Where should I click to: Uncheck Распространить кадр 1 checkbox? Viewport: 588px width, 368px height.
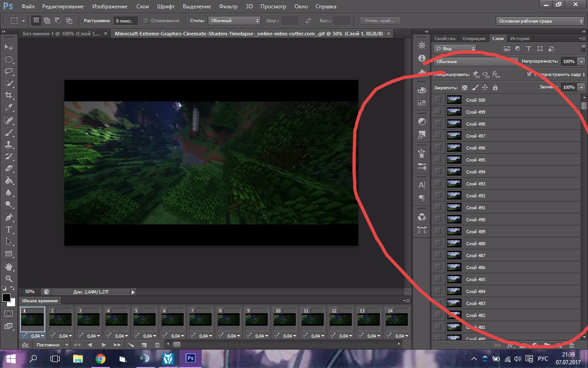pos(529,74)
